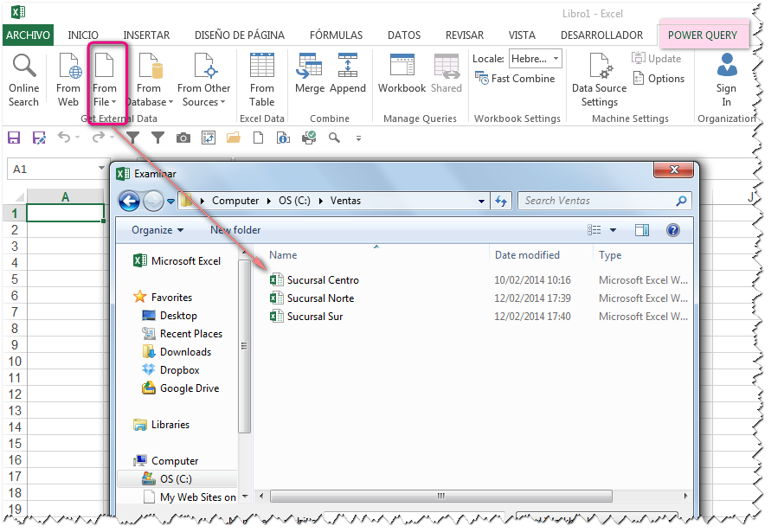
Task: Switch to the POWER QUERY ribbon tab
Action: (x=702, y=35)
